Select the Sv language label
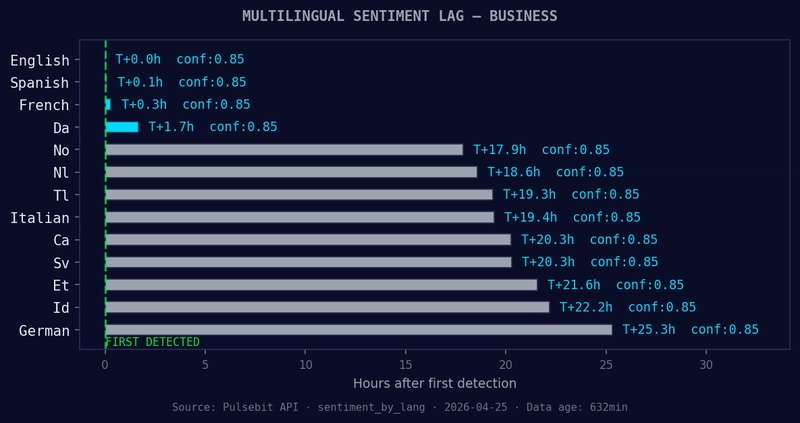Viewport: 800px width, 423px height. pos(61,263)
